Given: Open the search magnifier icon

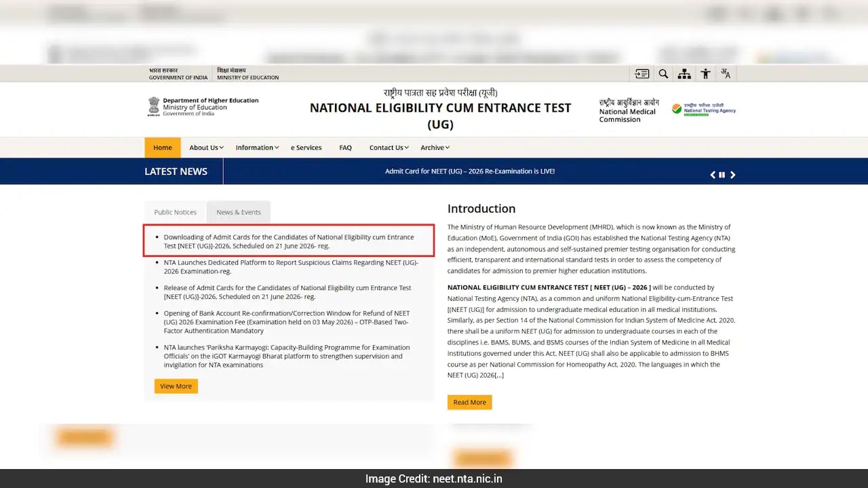Looking at the screenshot, I should pos(663,74).
